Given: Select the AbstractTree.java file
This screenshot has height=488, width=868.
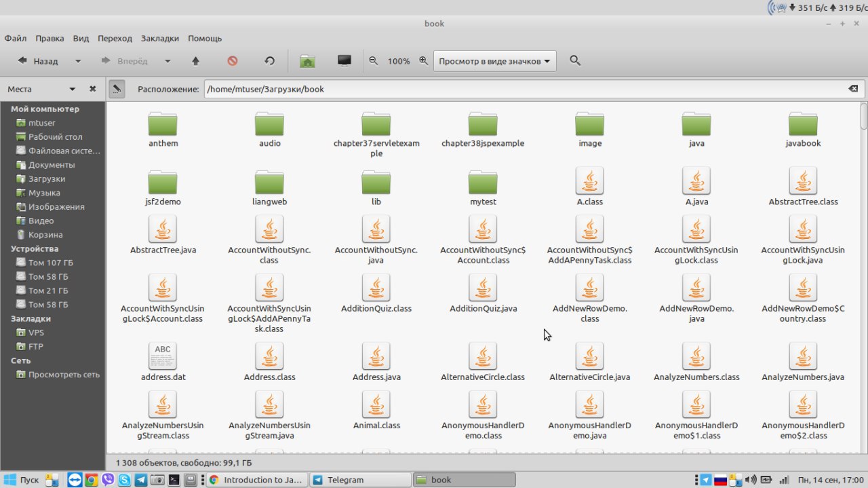Looking at the screenshot, I should pyautogui.click(x=163, y=235).
